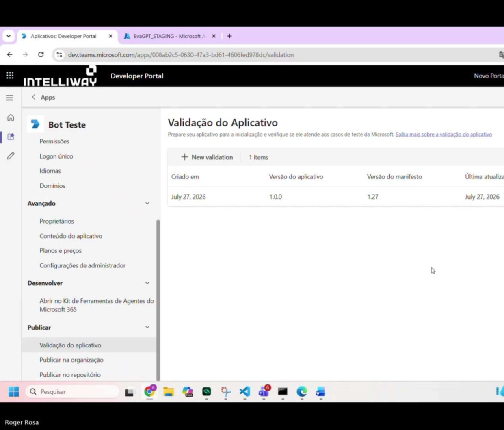Open validation row created July 27, 2026
Viewport: 504px width, 430px height.
click(x=336, y=197)
